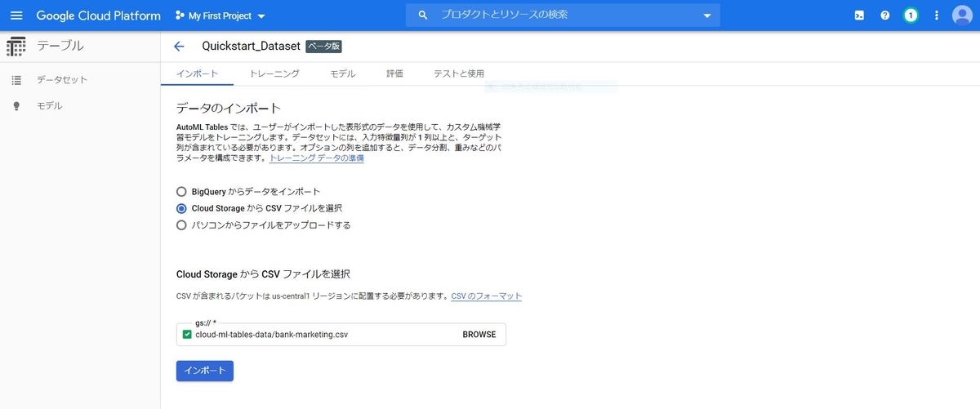
Task: Open データセット in the sidebar
Action: click(x=62, y=80)
